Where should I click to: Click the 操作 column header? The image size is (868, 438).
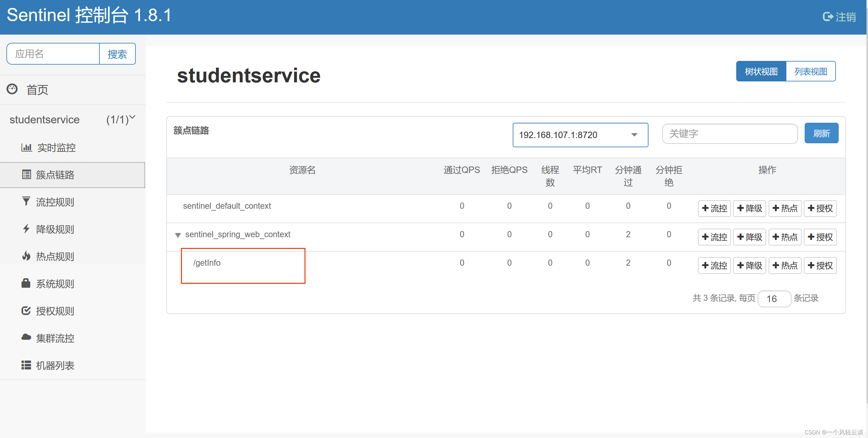point(767,170)
